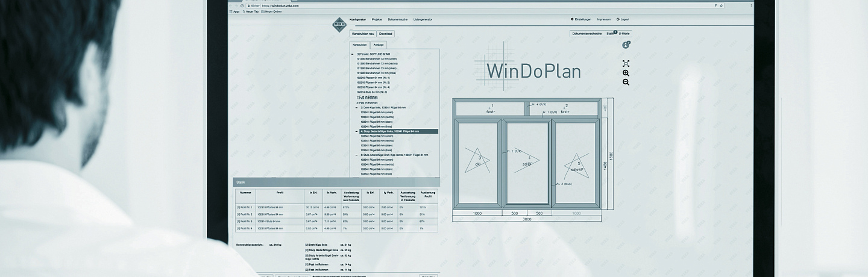Click the U-Werte button
This screenshot has width=868, height=277.
[624, 34]
